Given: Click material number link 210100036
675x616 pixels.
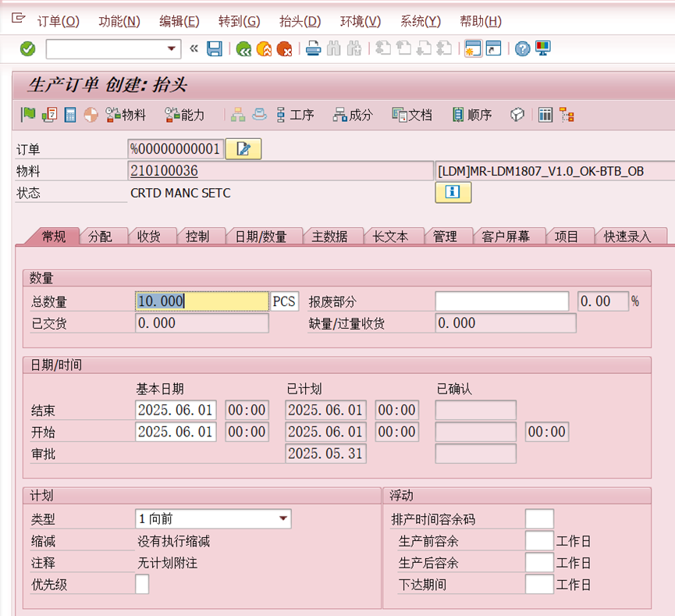Looking at the screenshot, I should 164,171.
